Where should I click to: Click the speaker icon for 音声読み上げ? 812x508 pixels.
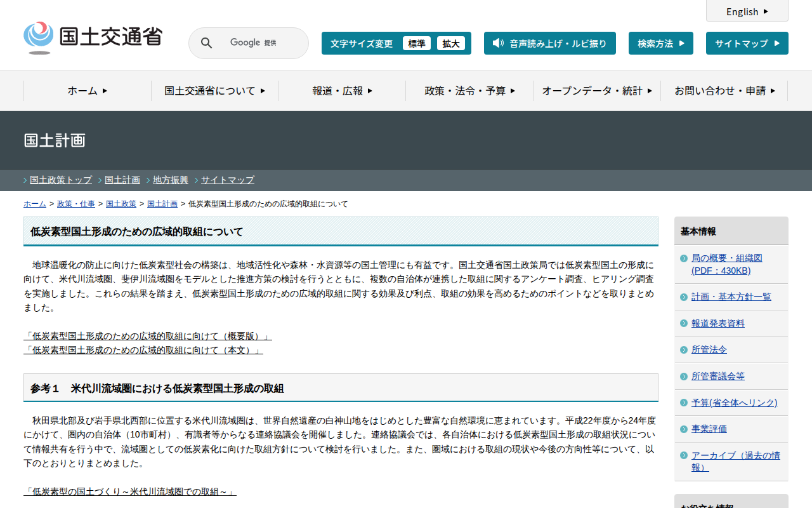pyautogui.click(x=498, y=43)
